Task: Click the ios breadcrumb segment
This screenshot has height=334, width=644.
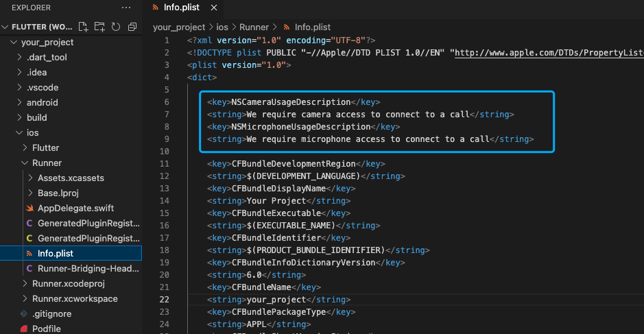Action: (x=222, y=27)
